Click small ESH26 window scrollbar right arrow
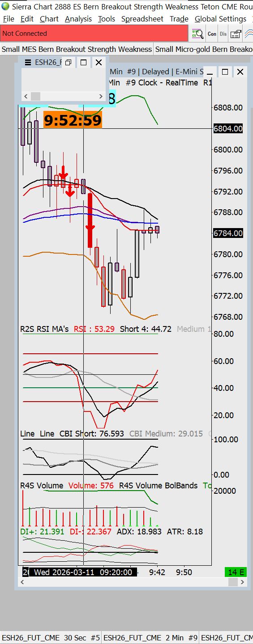Screen dimensions: 253x644 click(101, 96)
